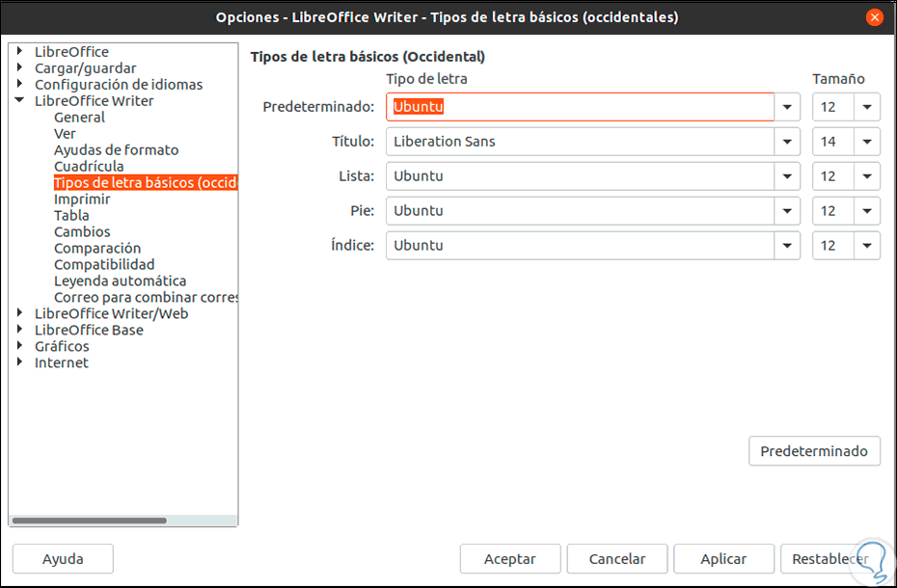
Task: Click the tree panel horizontal scrollbar
Action: [x=89, y=521]
